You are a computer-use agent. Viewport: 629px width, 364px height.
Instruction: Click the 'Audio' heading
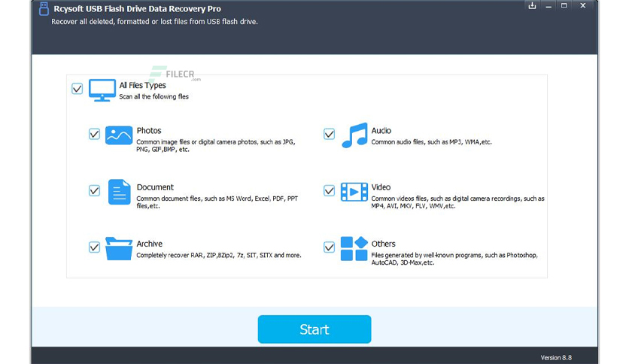click(x=381, y=131)
